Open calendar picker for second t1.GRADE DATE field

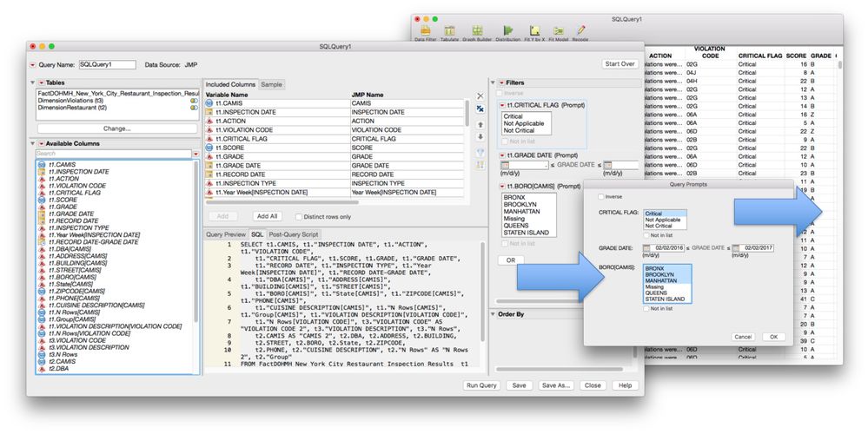click(607, 165)
